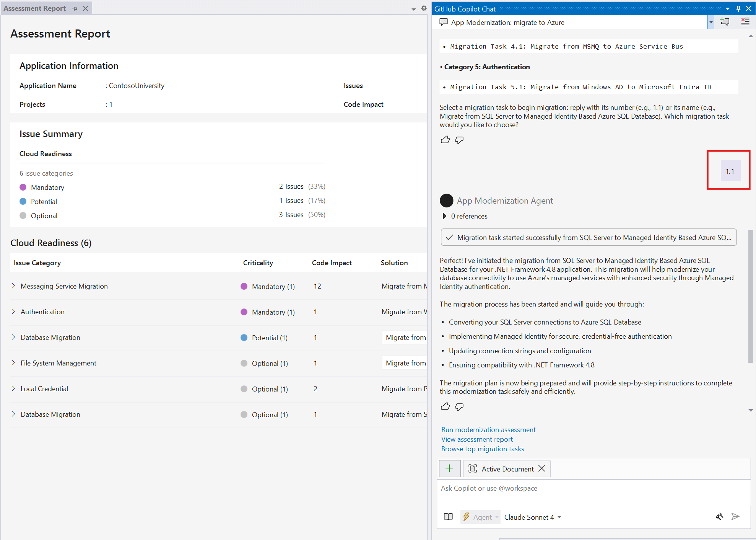
Task: Click Run modernization assessment link
Action: point(488,429)
